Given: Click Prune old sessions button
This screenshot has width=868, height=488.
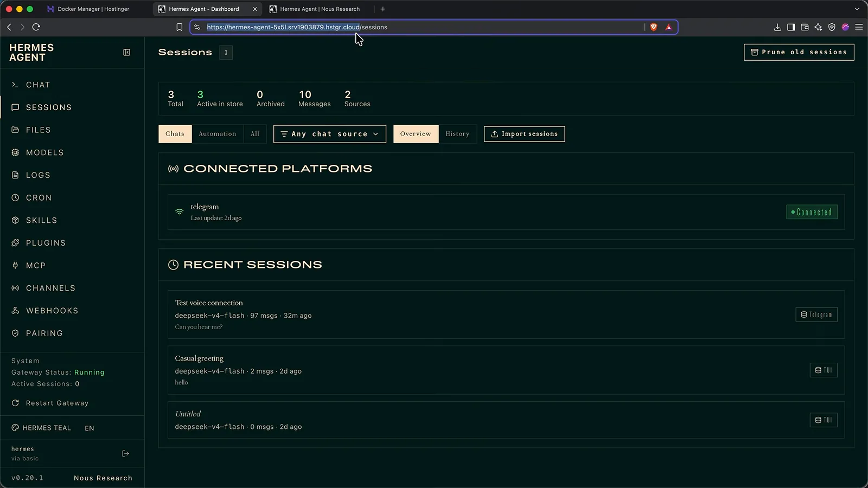Looking at the screenshot, I should [799, 52].
